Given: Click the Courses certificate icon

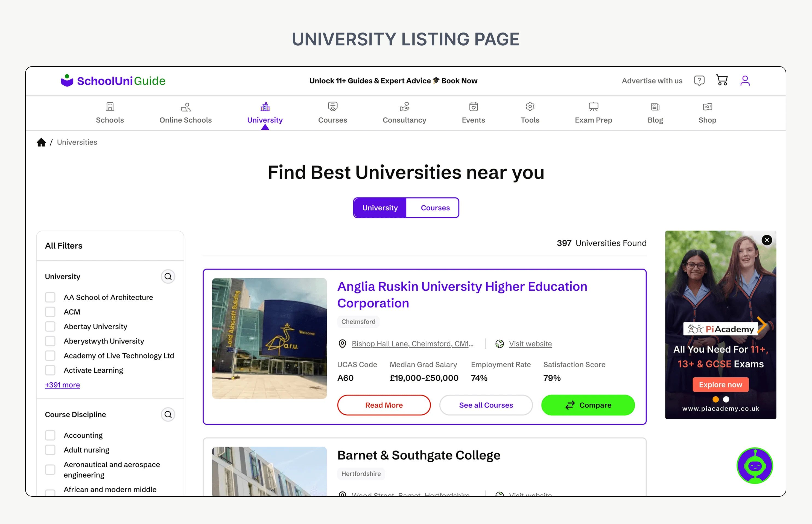Looking at the screenshot, I should 333,106.
